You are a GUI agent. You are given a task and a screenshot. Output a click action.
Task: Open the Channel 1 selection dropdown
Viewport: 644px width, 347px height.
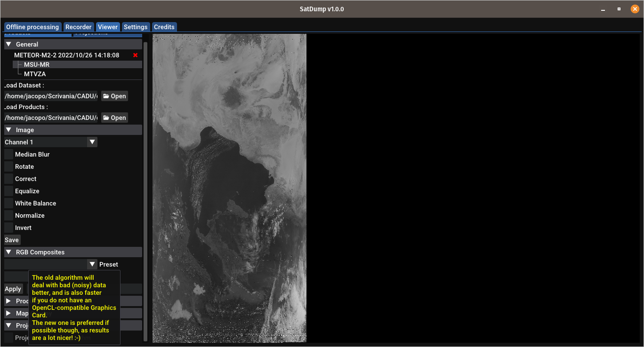92,142
